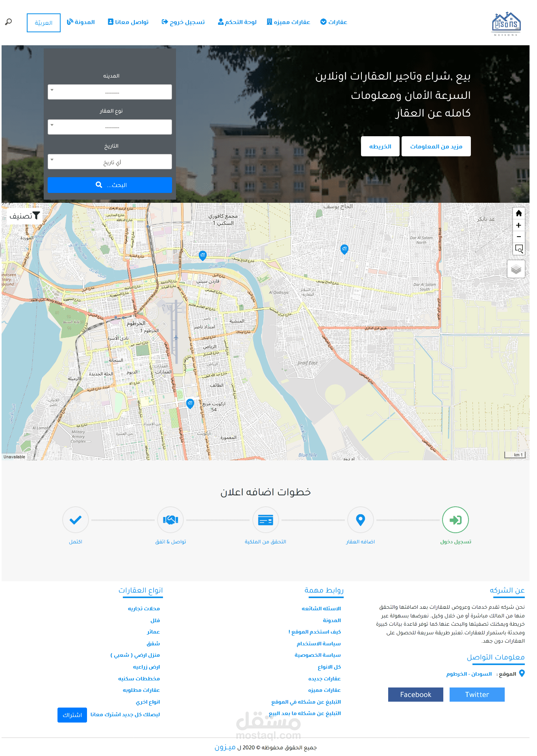
Task: Click the property marker near Dar Al Salam North
Action: point(344,249)
